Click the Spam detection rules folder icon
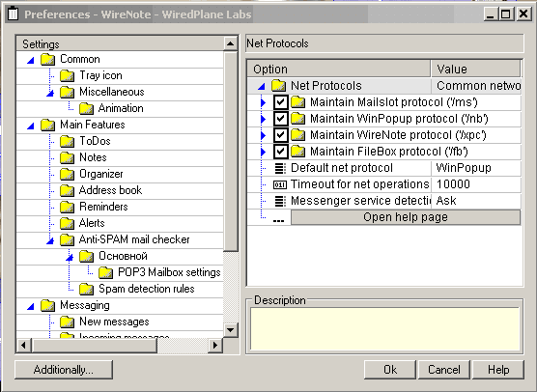The image size is (537, 392). coord(86,290)
